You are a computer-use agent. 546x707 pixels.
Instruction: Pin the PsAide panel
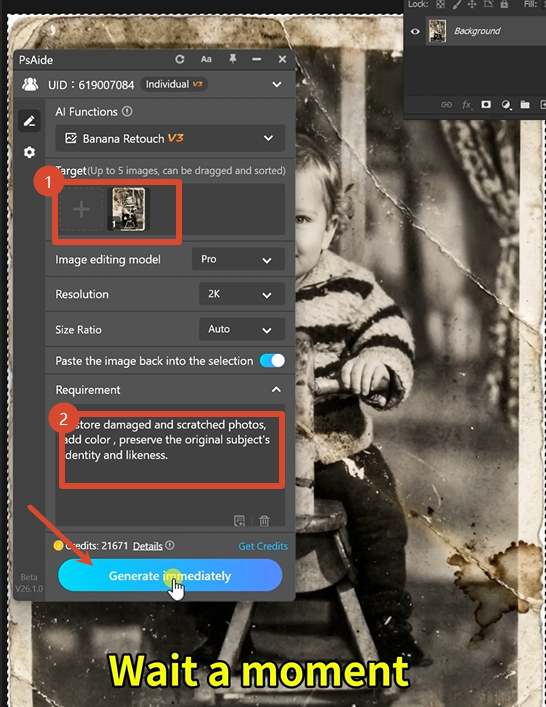233,59
